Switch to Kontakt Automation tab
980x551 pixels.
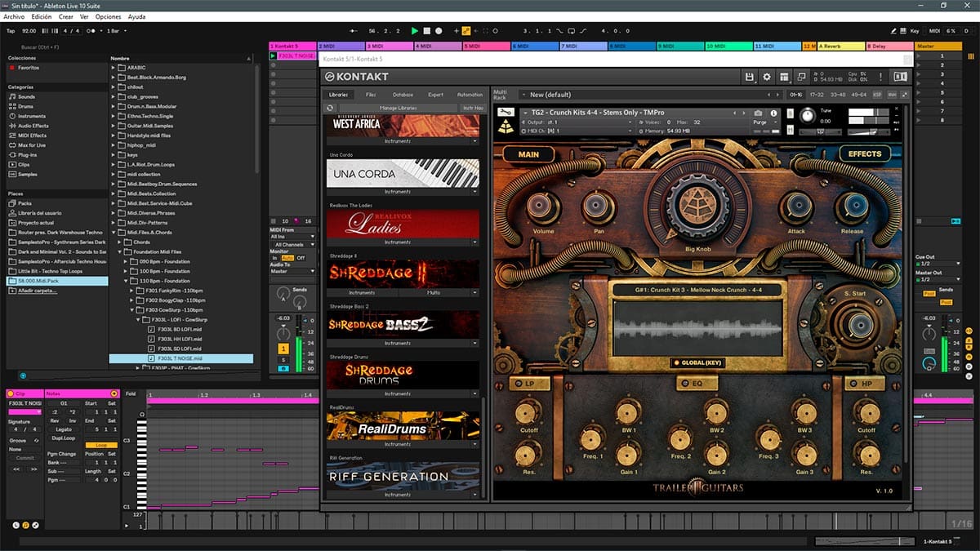470,95
